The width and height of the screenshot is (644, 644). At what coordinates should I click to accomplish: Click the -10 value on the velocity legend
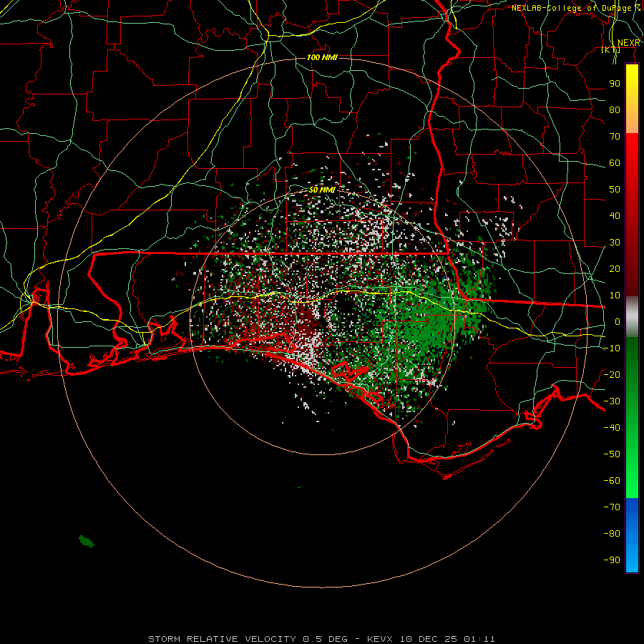(612, 348)
